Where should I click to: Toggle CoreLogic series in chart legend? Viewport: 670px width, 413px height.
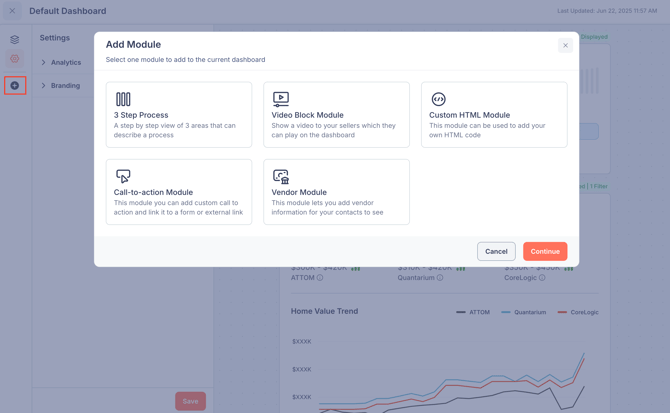pyautogui.click(x=578, y=312)
